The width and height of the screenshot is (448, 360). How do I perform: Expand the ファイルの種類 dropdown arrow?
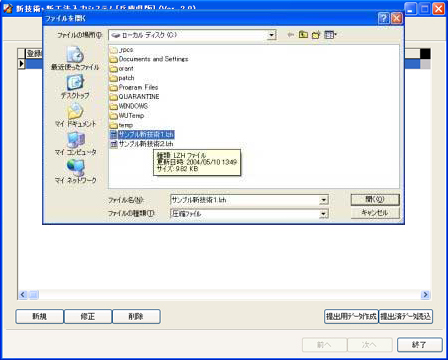[323, 214]
